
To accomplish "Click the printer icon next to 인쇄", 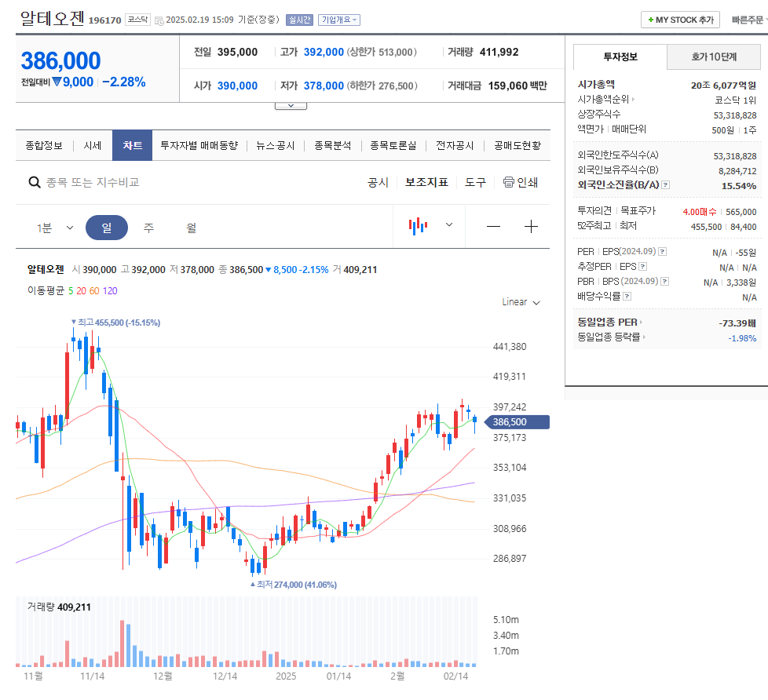I will 509,182.
